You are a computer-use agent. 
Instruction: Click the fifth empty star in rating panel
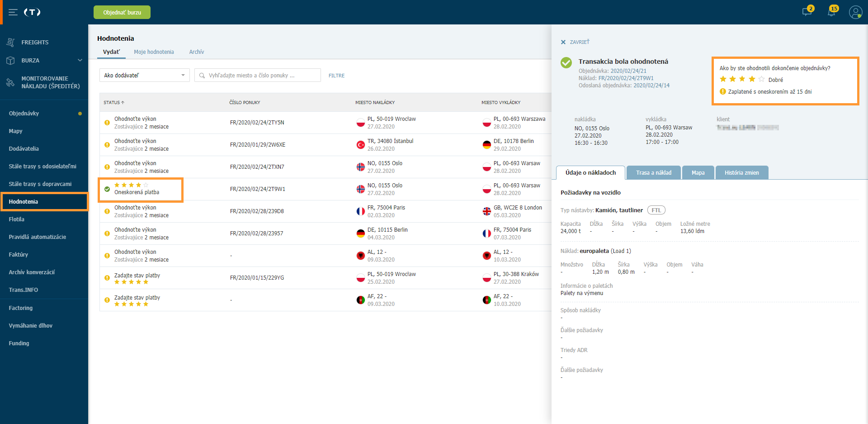click(x=762, y=79)
